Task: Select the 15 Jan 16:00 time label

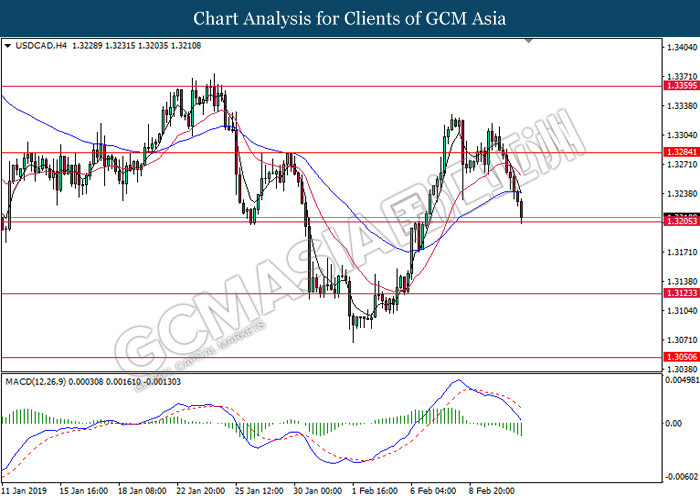Action: click(x=83, y=491)
